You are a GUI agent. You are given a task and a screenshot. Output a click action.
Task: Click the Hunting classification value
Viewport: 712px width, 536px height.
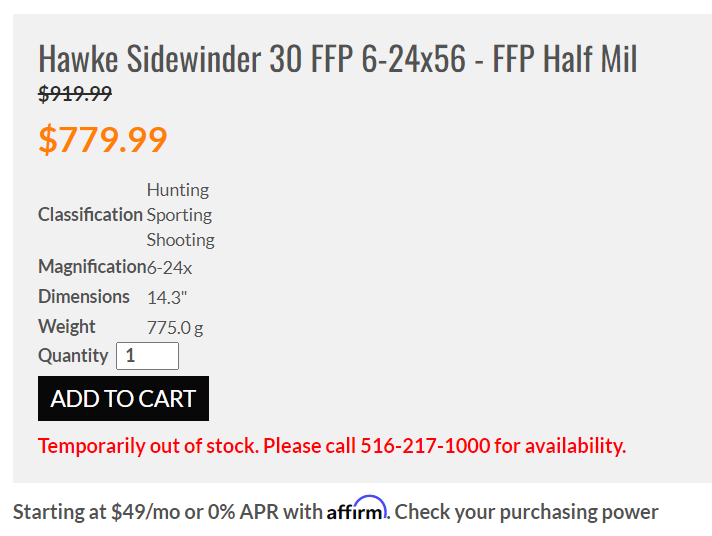click(178, 189)
